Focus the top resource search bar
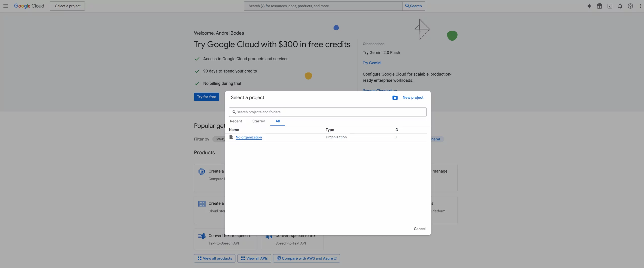The image size is (644, 268). coord(323,6)
